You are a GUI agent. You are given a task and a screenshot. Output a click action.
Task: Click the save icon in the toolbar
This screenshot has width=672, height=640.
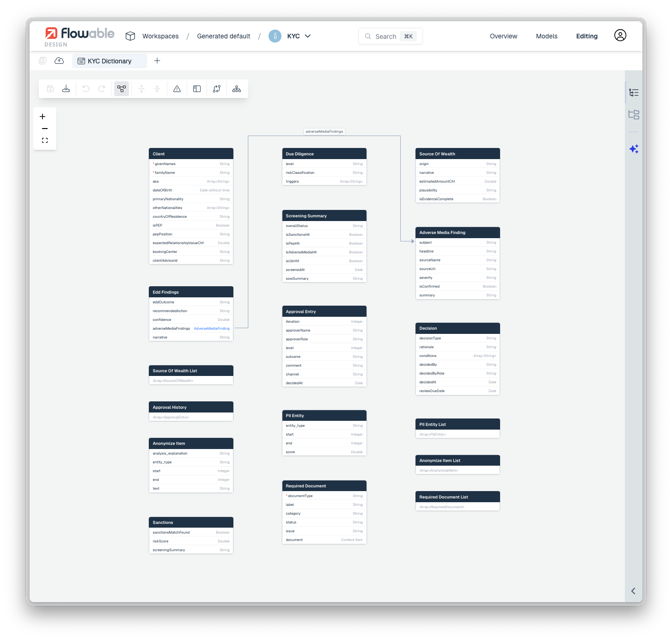(x=50, y=89)
